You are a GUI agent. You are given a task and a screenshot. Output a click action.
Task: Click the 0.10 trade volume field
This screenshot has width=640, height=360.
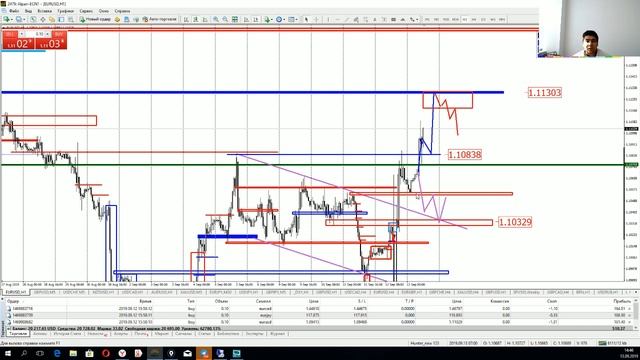35,34
